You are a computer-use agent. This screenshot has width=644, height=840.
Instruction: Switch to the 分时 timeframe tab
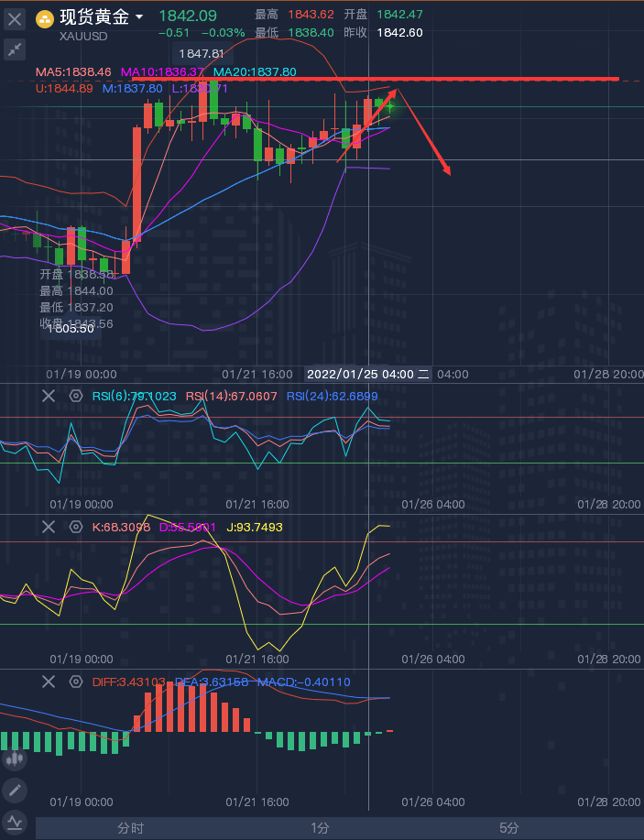click(130, 828)
